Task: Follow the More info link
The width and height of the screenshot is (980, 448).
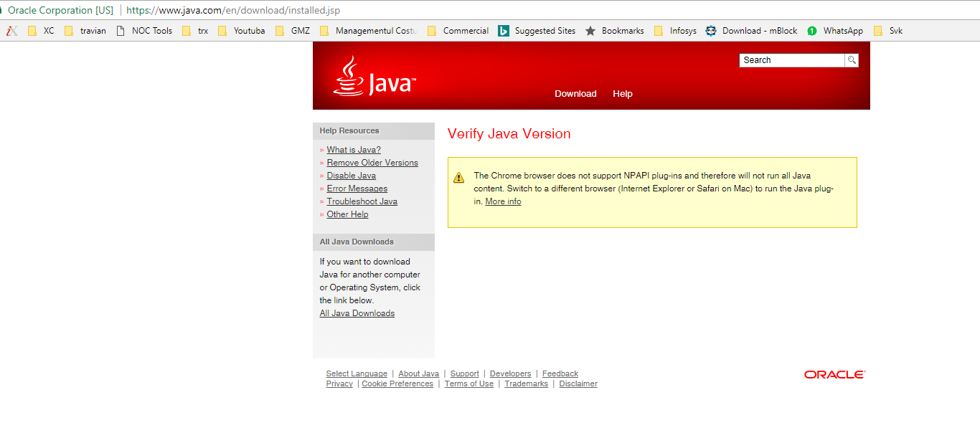Action: click(x=503, y=201)
